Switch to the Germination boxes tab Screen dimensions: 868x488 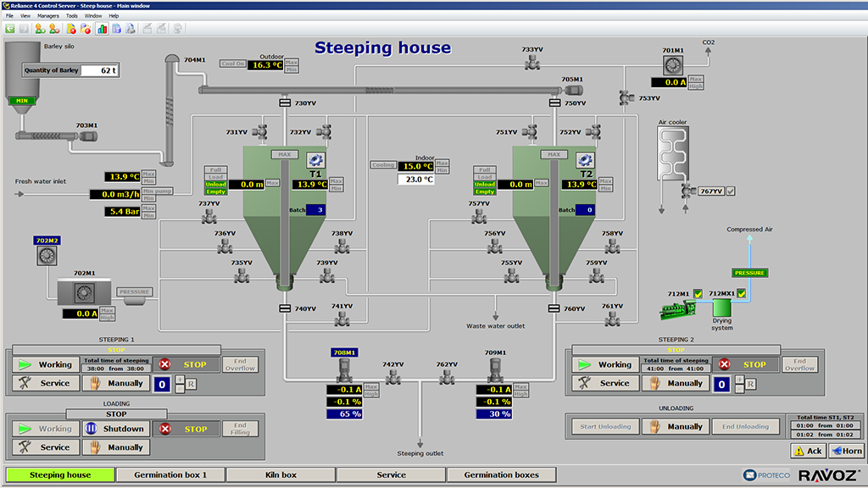[501, 474]
